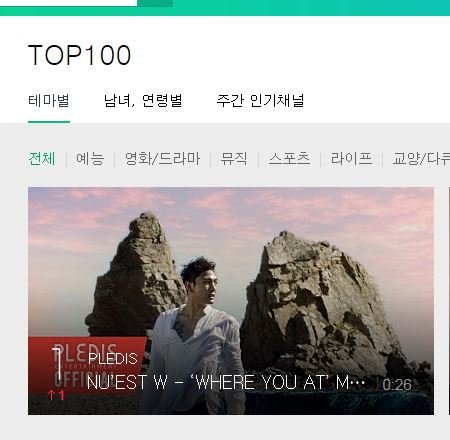Play the NU'EST W video thumbnail
Screen dimensions: 450x440
pyautogui.click(x=231, y=301)
